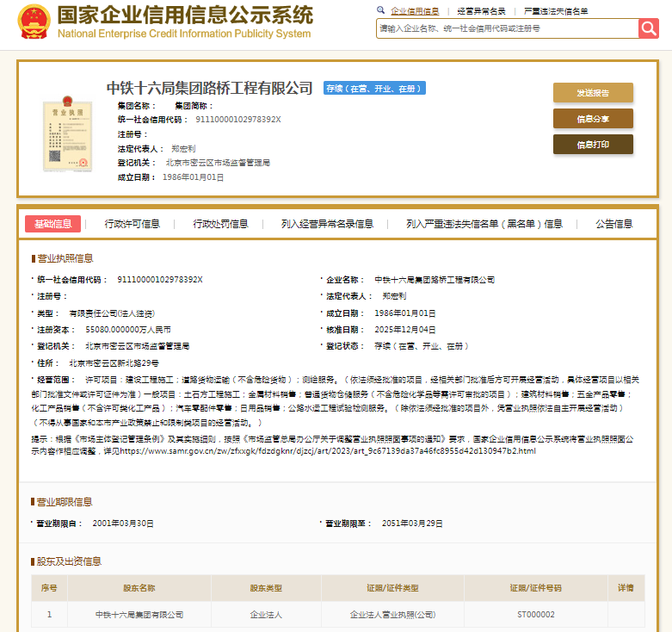Click shareholder name 中铁十六局集团有限公司 in table
The height and width of the screenshot is (632, 672).
pos(139,615)
